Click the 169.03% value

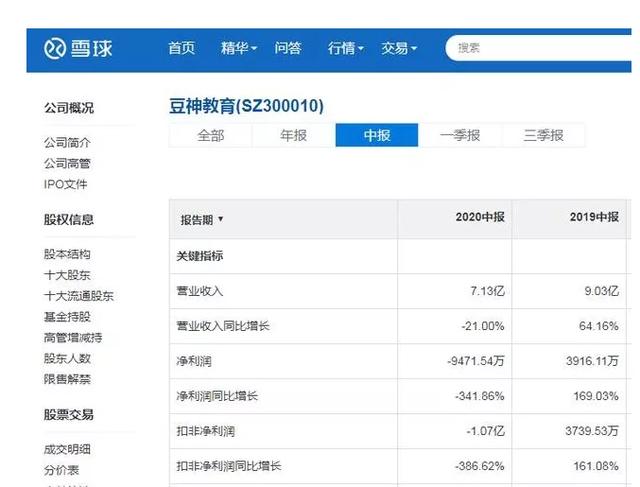pos(596,396)
